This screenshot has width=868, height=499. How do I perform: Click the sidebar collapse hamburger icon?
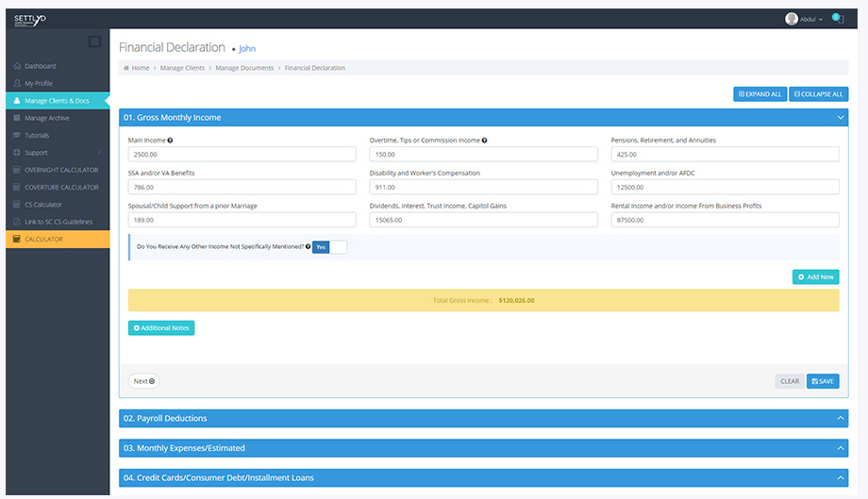94,42
